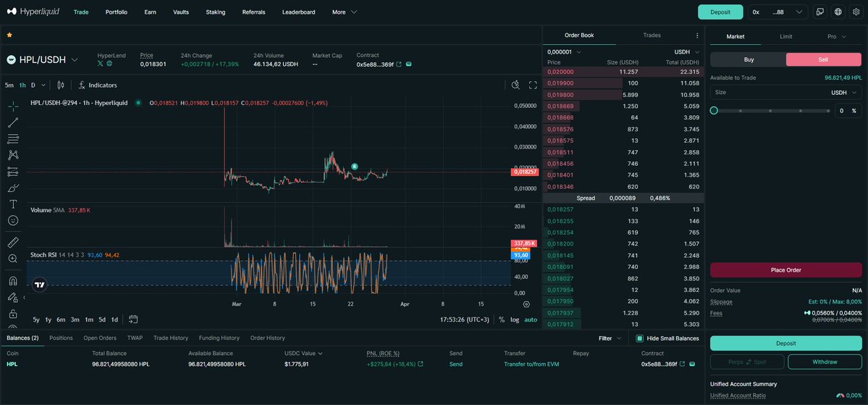Screen dimensions: 868x405
Task: Click the layout icon beside wallet address
Action: click(x=820, y=12)
